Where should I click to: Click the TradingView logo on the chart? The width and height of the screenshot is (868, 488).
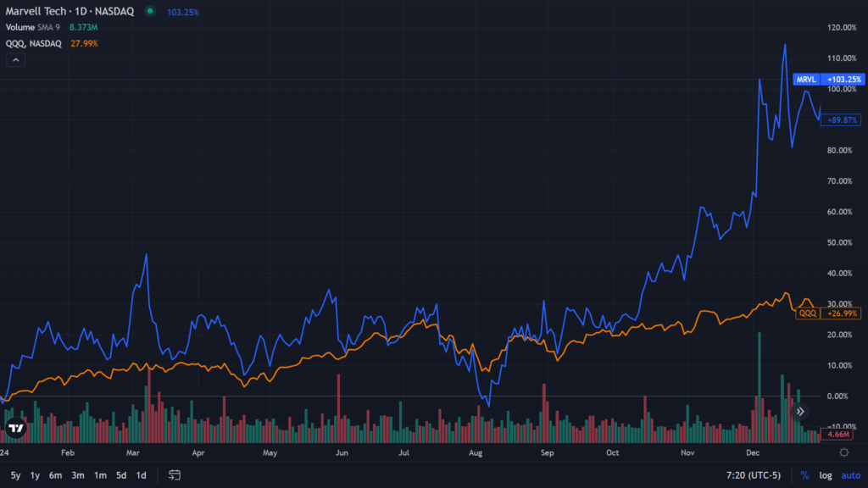point(15,429)
